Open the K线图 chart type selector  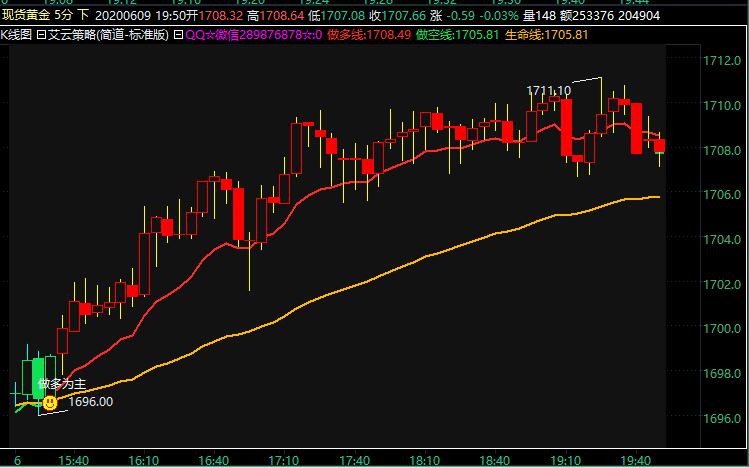(x=17, y=34)
